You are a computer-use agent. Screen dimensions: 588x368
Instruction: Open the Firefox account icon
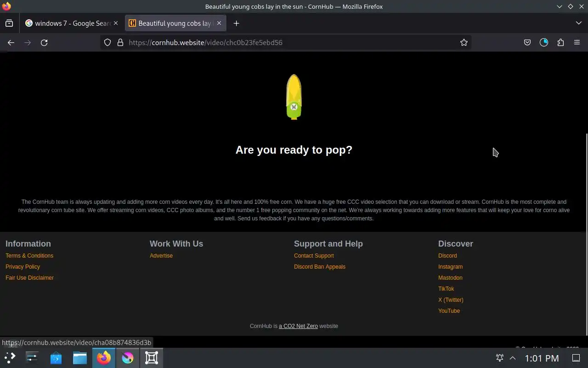[544, 42]
